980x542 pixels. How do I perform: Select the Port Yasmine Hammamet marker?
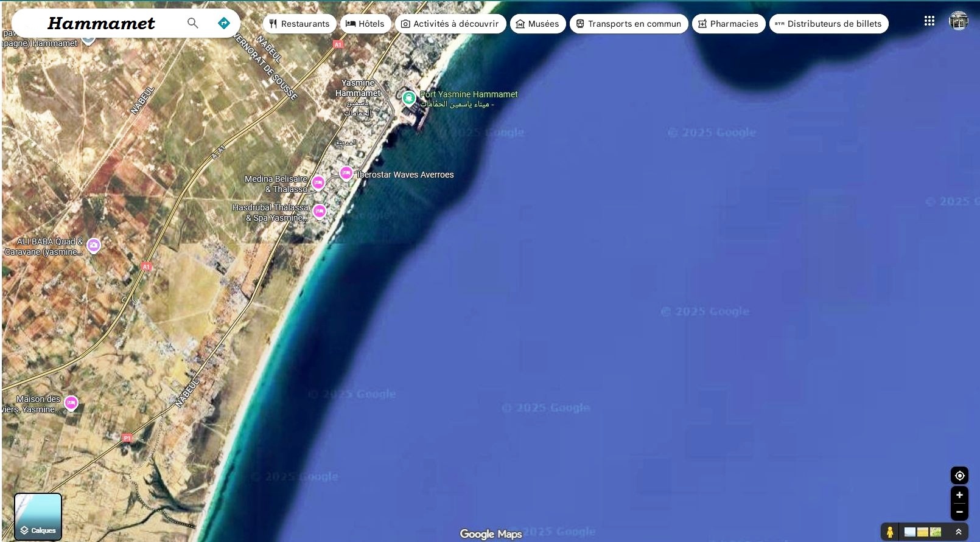[409, 97]
